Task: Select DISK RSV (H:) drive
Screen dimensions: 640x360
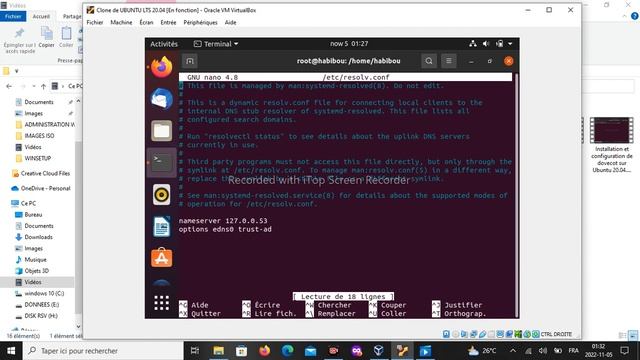Action: click(x=41, y=316)
